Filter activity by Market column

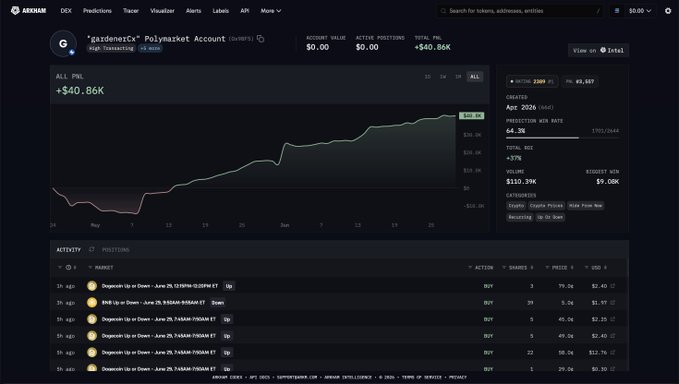click(90, 268)
